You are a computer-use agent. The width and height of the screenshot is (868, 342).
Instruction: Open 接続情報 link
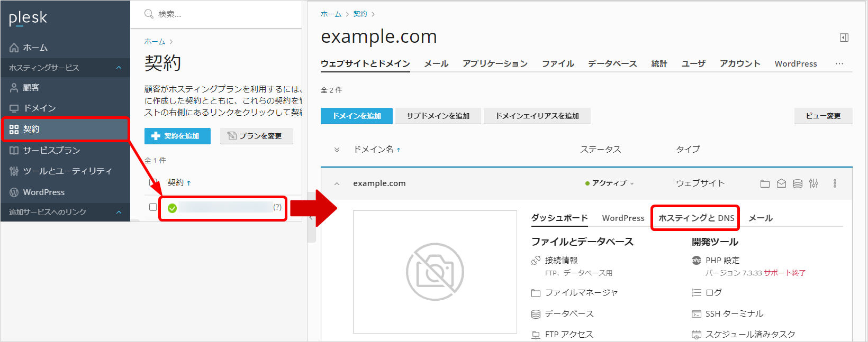click(561, 260)
